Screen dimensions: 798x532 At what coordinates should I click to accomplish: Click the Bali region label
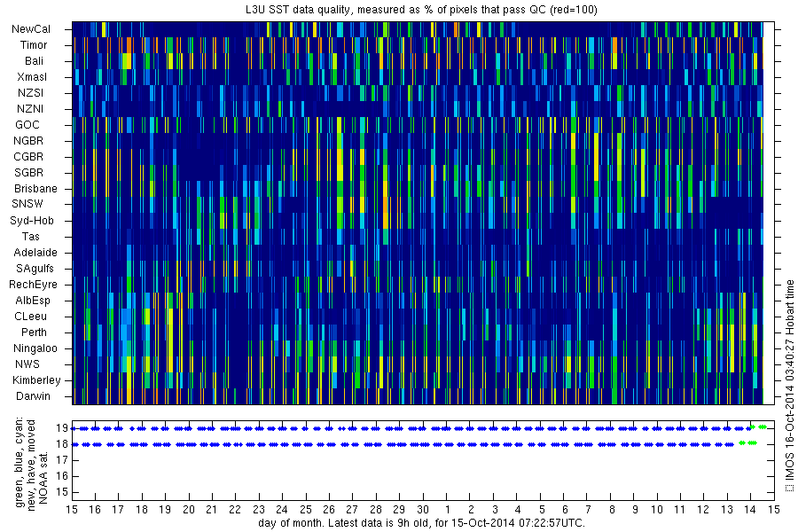click(34, 61)
